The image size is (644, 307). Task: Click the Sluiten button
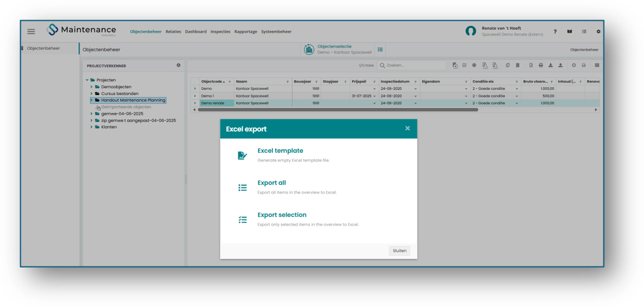pos(399,251)
